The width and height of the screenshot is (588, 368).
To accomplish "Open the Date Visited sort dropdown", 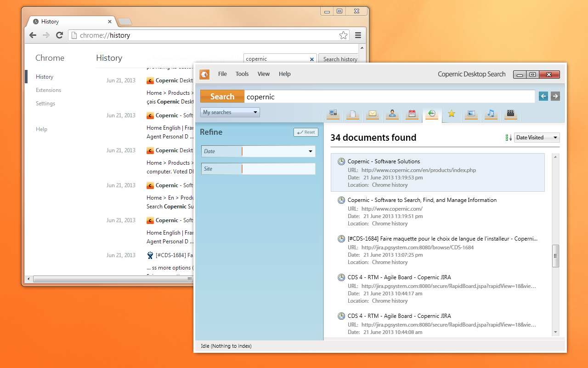I will click(537, 138).
